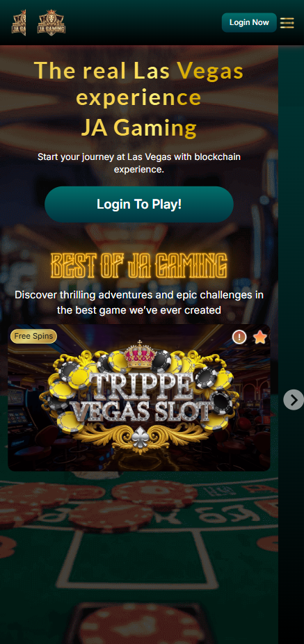The image size is (304, 644).
Task: Open the exclamation info icon on game card
Action: (x=239, y=337)
